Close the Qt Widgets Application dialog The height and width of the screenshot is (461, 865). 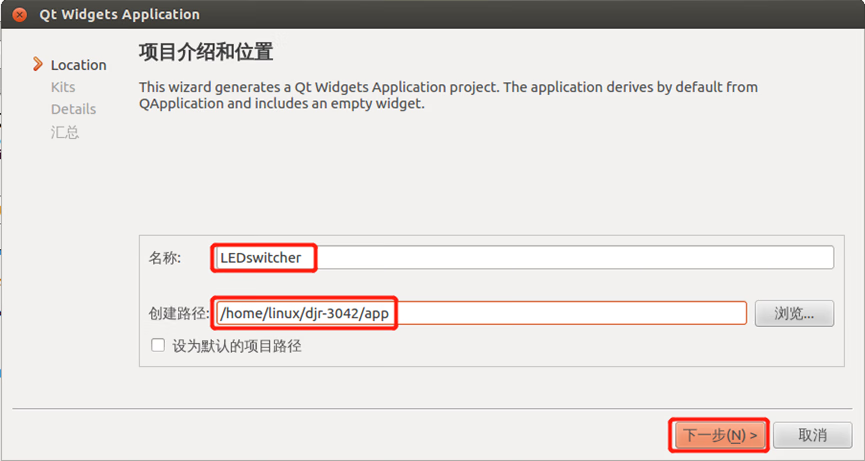tap(20, 14)
